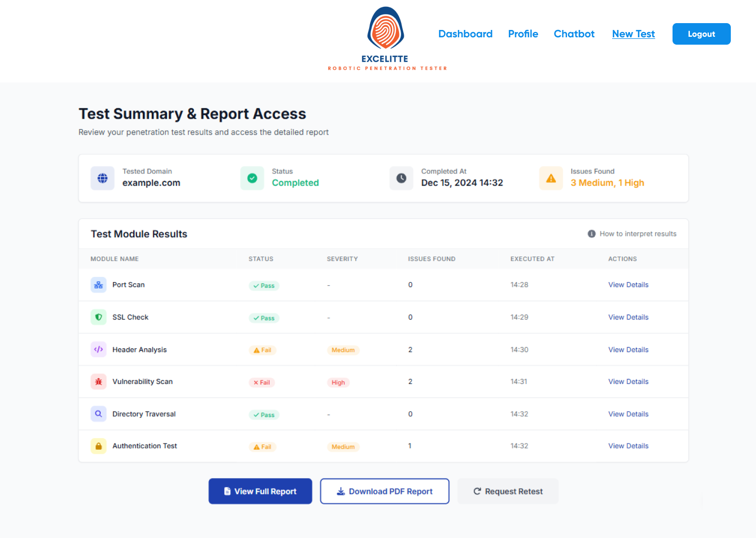Click the SEVERITY column header
The height and width of the screenshot is (538, 756).
click(x=342, y=259)
